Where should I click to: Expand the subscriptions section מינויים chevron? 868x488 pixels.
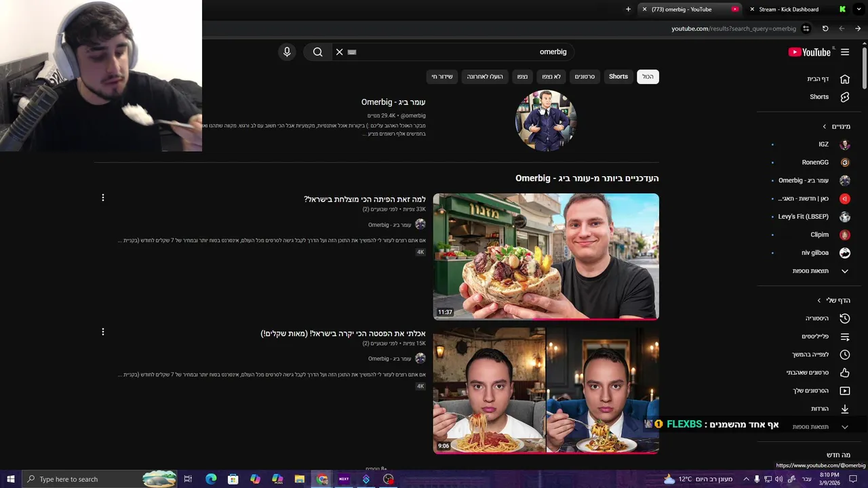[825, 127]
